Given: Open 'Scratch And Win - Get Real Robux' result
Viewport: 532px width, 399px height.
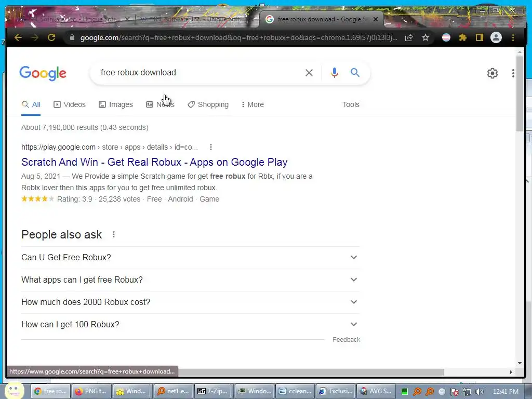Looking at the screenshot, I should coord(154,162).
